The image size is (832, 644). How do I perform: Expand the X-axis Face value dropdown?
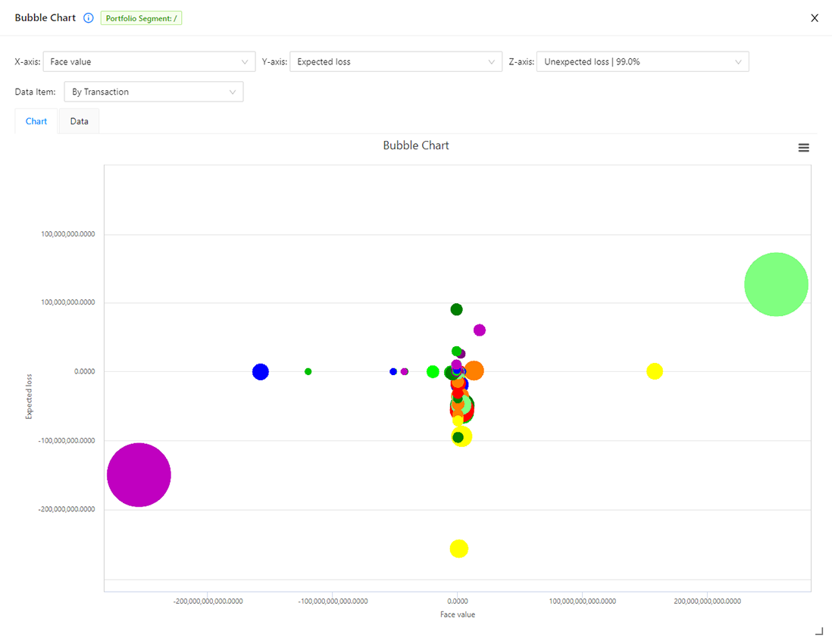point(149,62)
